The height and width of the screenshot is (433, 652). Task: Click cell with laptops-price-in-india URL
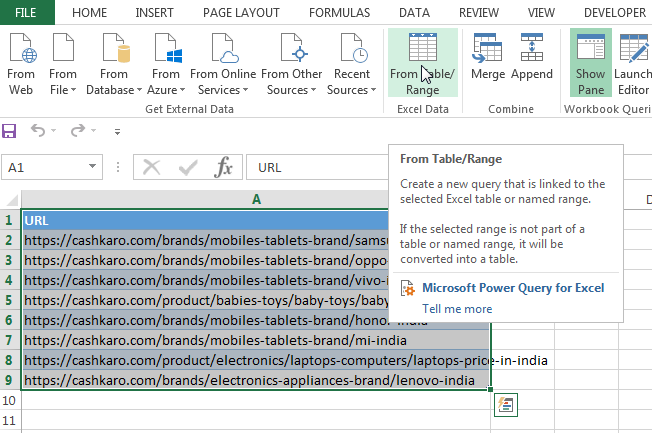[256, 360]
